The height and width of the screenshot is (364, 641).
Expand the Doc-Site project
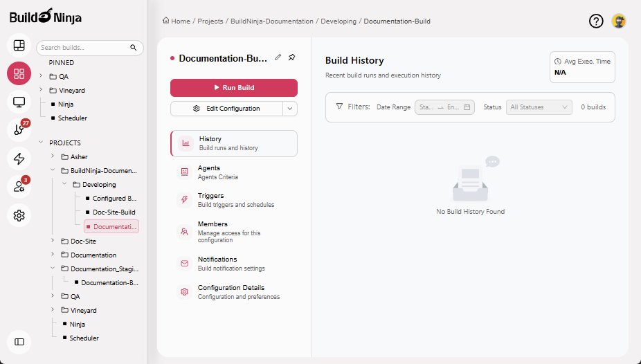point(53,241)
